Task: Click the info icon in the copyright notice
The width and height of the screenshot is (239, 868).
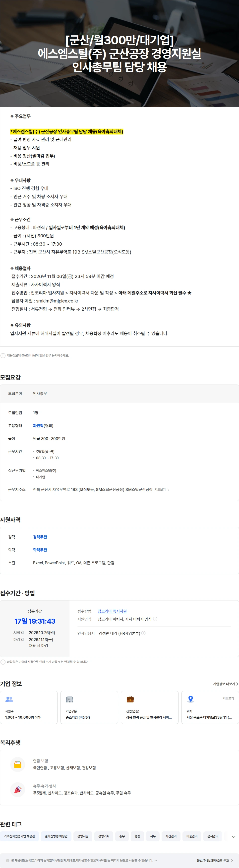Action: click(8, 860)
